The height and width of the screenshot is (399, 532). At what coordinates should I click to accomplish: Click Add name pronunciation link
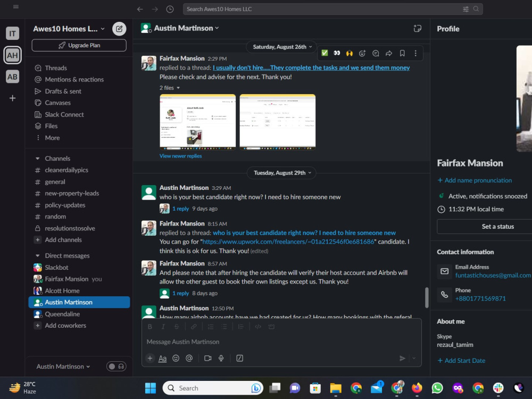click(x=475, y=180)
